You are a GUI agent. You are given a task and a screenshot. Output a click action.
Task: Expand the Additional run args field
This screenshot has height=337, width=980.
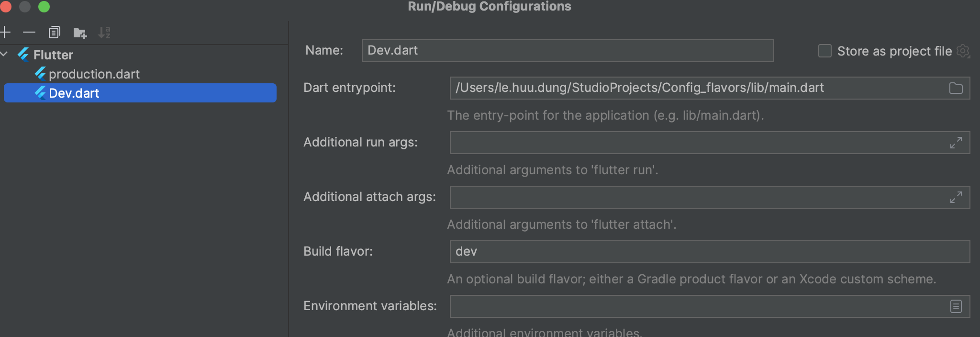(956, 143)
